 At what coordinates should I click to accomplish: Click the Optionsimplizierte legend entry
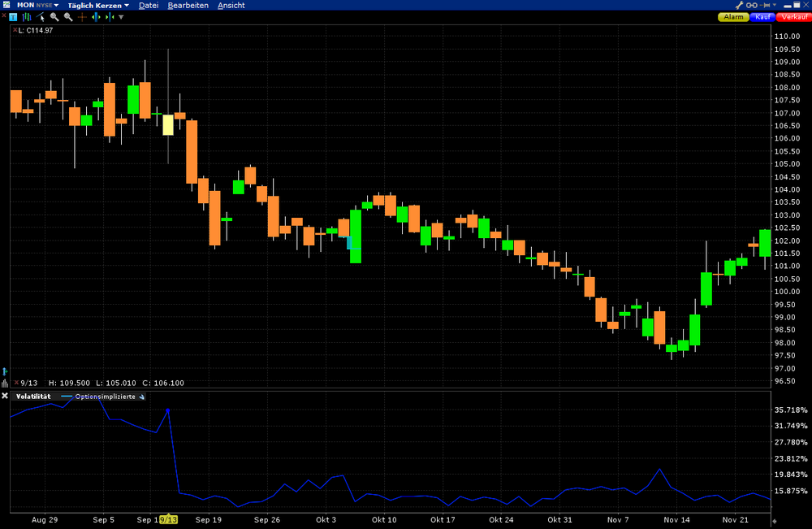(x=98, y=397)
